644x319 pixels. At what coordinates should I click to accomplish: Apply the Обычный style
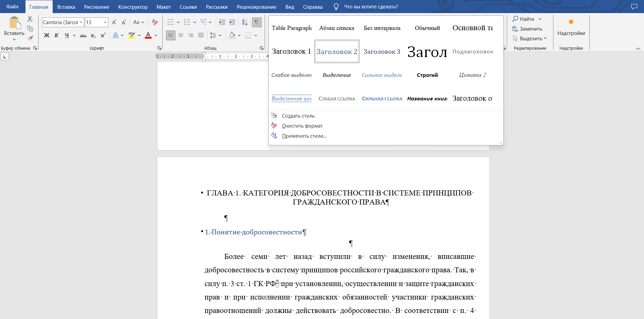[x=427, y=28]
